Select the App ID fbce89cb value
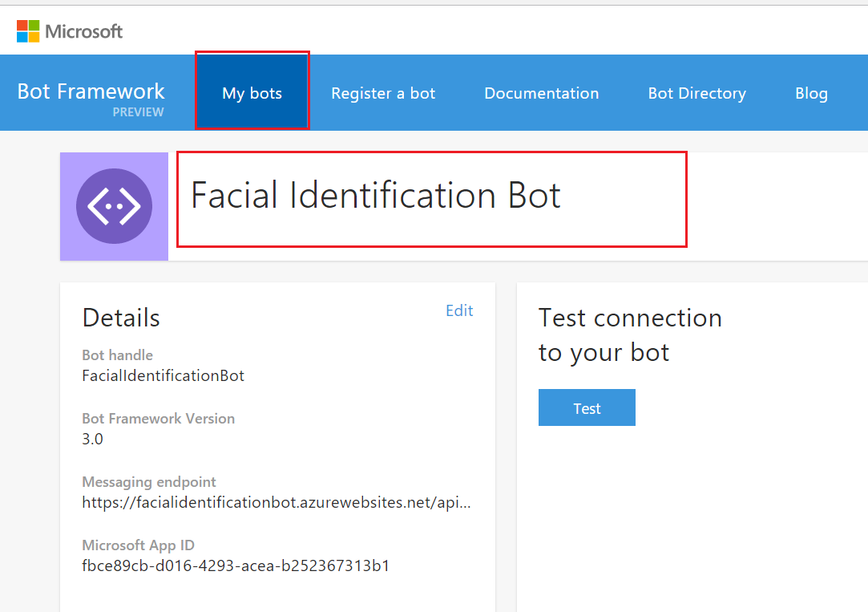868x612 pixels. [236, 565]
